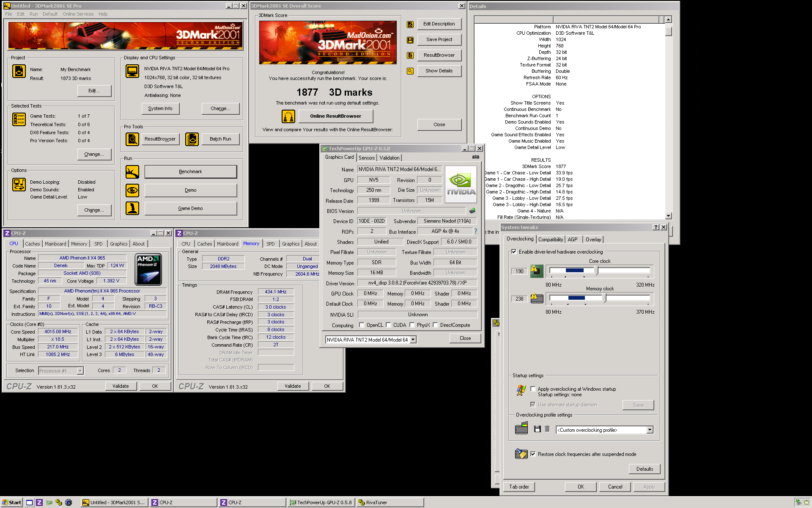The image size is (812, 508).
Task: Click the Tab order button
Action: (x=519, y=487)
